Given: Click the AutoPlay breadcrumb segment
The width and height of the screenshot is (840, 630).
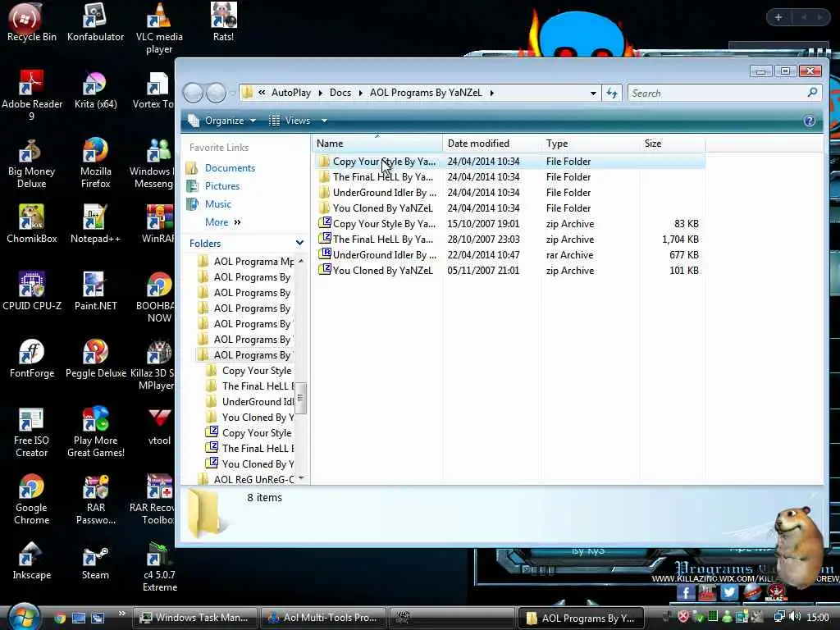Looking at the screenshot, I should coord(291,93).
